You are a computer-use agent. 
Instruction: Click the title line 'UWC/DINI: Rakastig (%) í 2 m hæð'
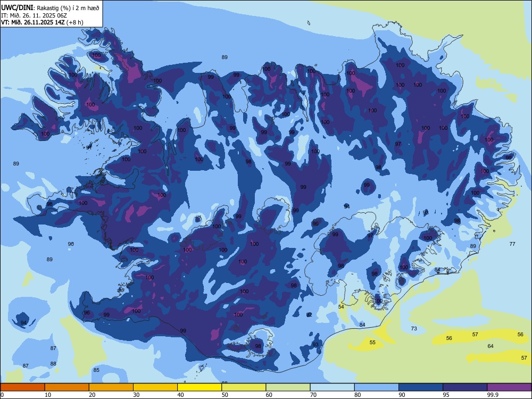coord(50,8)
